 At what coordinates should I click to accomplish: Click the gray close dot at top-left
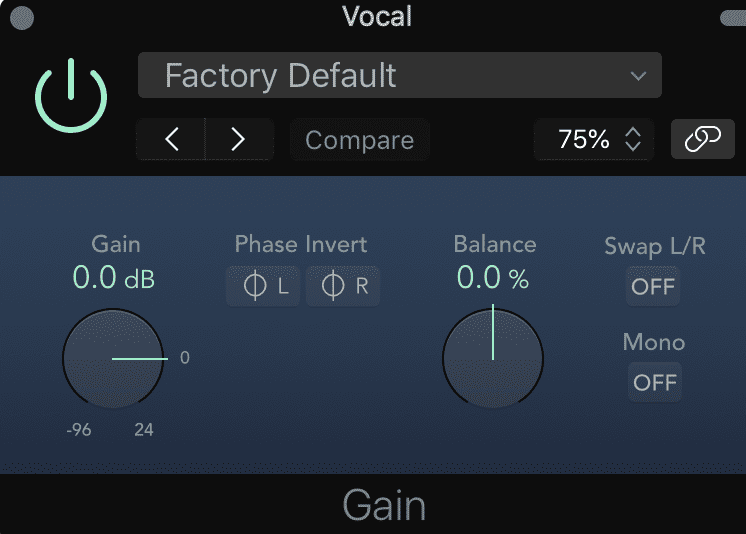tap(20, 17)
